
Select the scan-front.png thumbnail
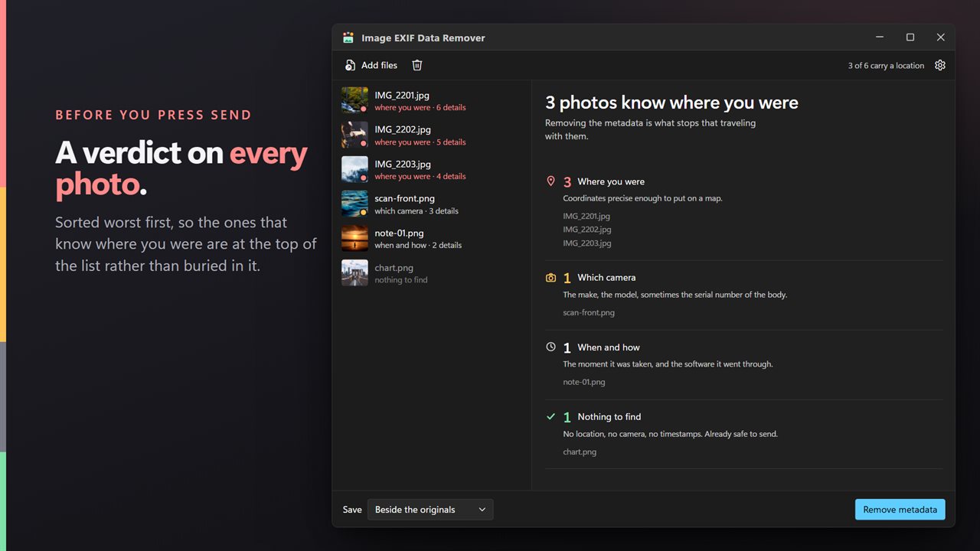(354, 204)
